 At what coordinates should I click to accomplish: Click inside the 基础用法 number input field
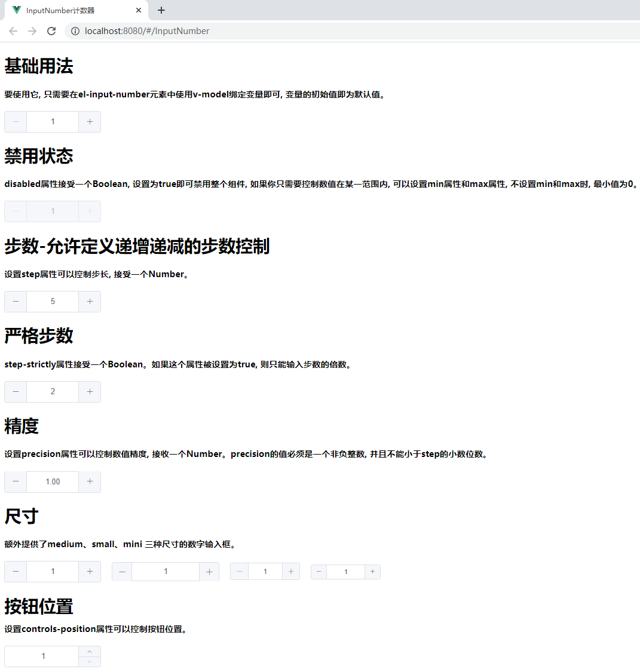[52, 121]
